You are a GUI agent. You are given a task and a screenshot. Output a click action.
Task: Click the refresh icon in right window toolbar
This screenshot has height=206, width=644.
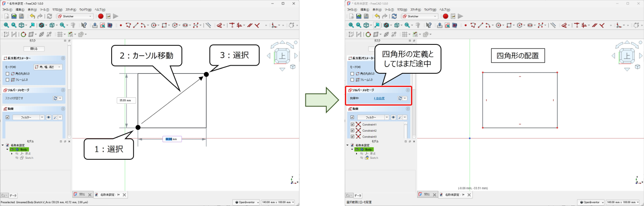click(394, 16)
